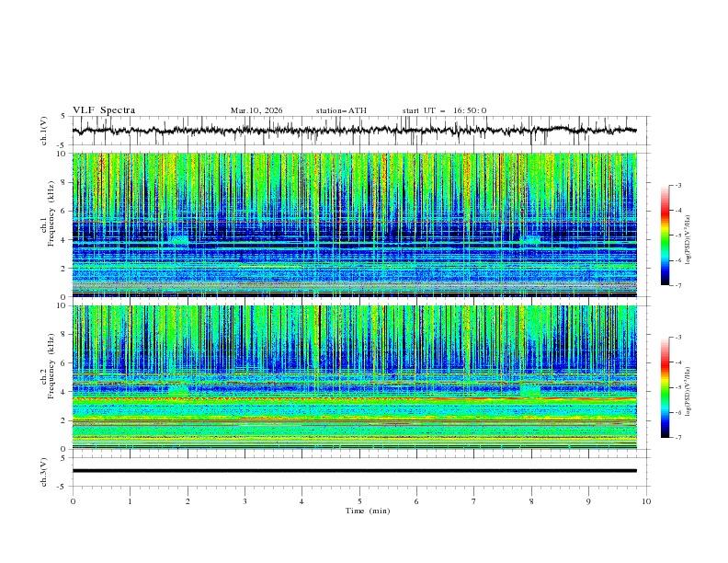Click the "10" kHz tick on ch.2 spectrogram

coord(63,305)
